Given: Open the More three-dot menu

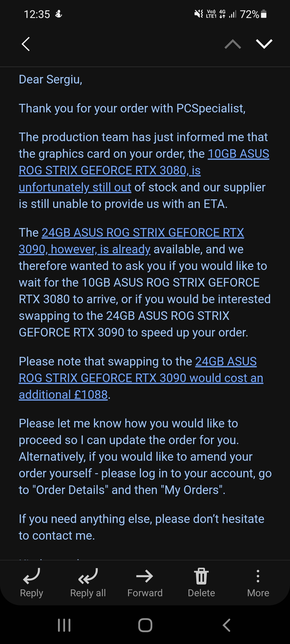Looking at the screenshot, I should [x=258, y=576].
